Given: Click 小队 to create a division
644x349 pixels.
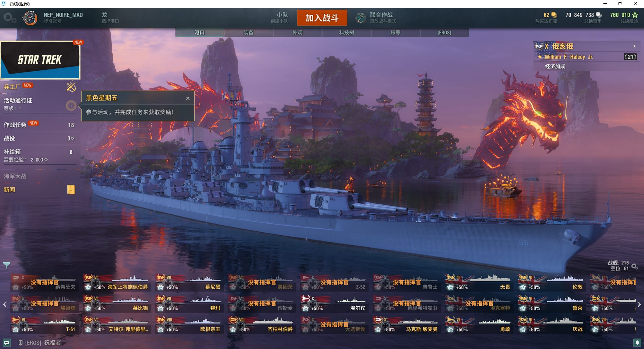Looking at the screenshot, I should [280, 17].
